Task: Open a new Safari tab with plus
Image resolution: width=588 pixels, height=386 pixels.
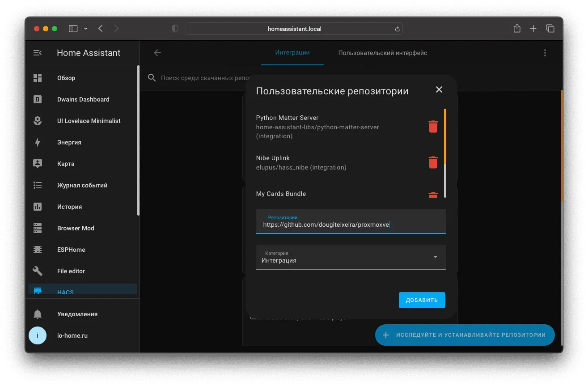Action: point(533,29)
